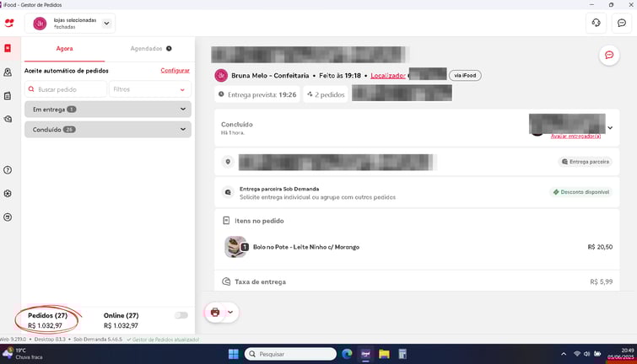Click Bolo no Pote - Leite Ninho c/ Morango
Screen dimensions: 637x364
[306, 247]
